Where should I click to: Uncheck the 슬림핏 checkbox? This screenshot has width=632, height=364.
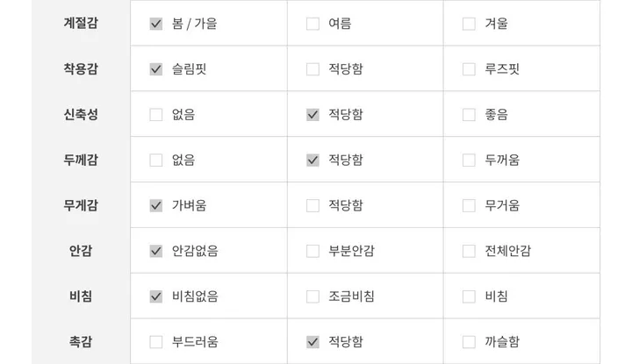pyautogui.click(x=156, y=69)
